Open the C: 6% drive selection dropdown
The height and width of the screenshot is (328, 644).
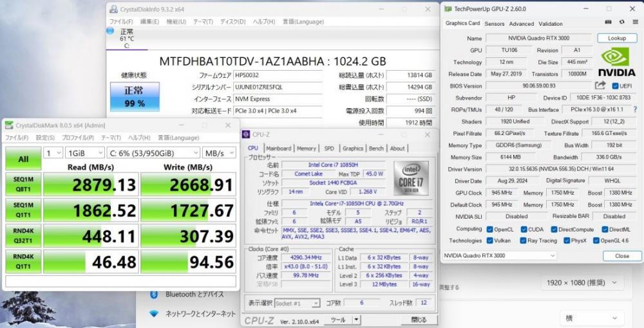pos(154,153)
